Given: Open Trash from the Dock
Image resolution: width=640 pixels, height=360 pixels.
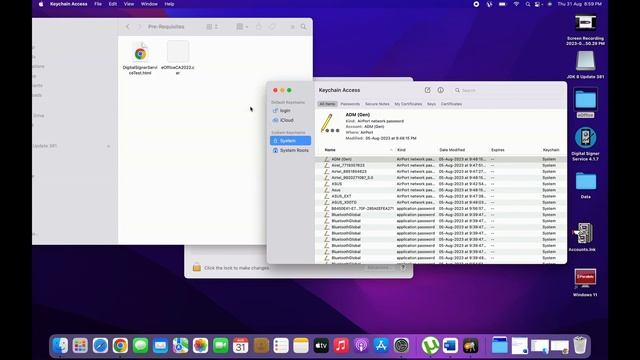Looking at the screenshot, I should click(580, 345).
